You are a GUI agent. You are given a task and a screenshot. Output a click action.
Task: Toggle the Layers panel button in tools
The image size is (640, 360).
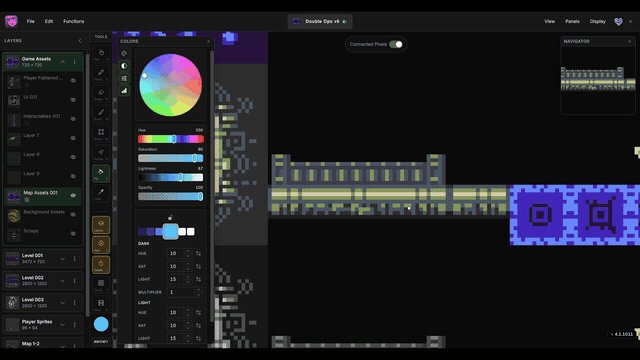[x=101, y=224]
